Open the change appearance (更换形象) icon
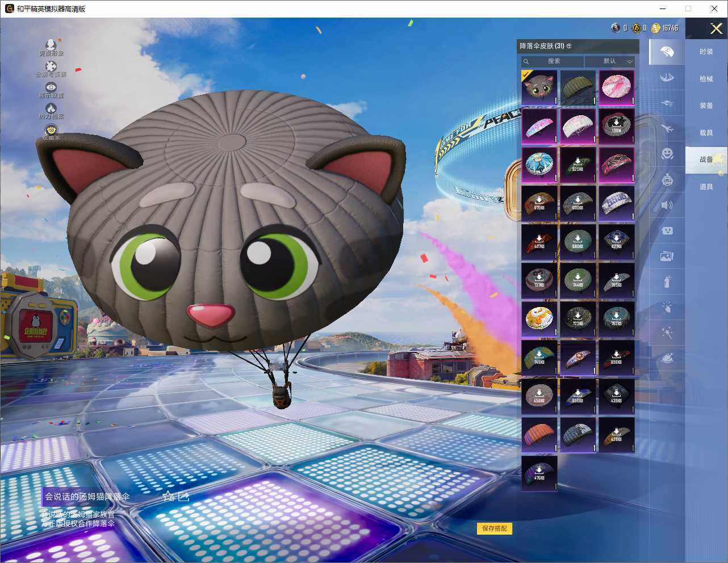The width and height of the screenshot is (728, 563). tap(51, 44)
